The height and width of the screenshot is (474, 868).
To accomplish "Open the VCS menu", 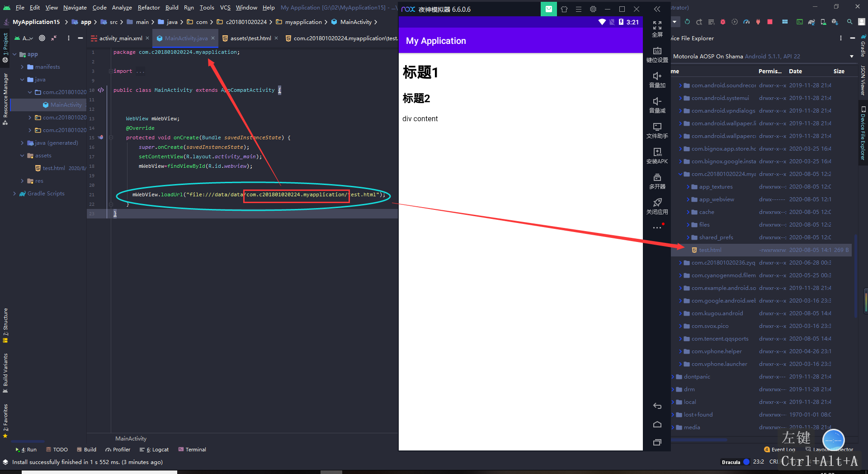I will click(225, 7).
